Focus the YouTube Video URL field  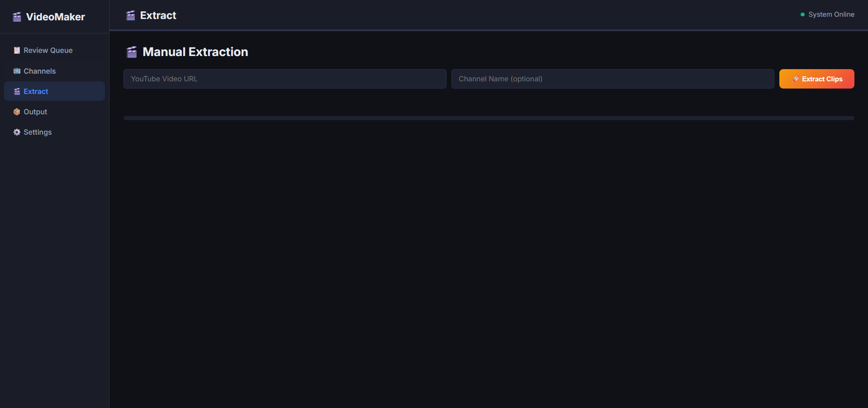point(284,79)
